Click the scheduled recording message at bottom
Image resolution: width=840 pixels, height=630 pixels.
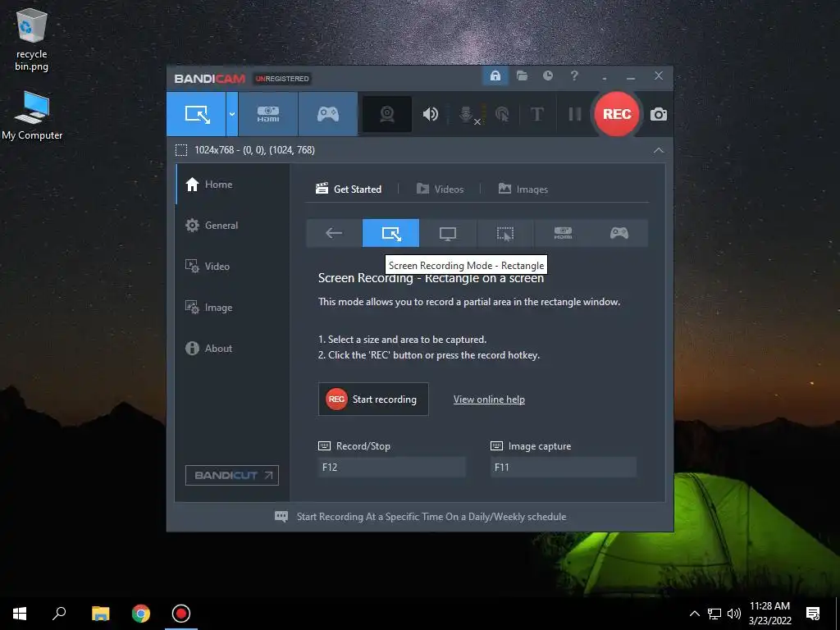(x=421, y=517)
